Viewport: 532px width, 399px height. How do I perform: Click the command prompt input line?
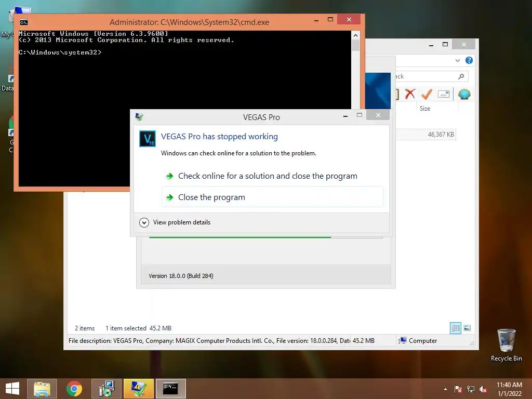point(60,52)
